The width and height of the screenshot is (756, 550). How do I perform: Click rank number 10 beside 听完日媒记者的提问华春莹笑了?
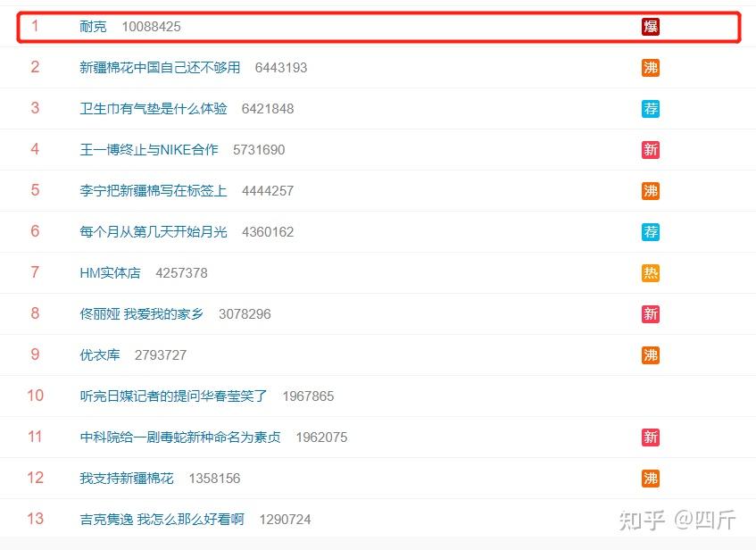[x=35, y=396]
